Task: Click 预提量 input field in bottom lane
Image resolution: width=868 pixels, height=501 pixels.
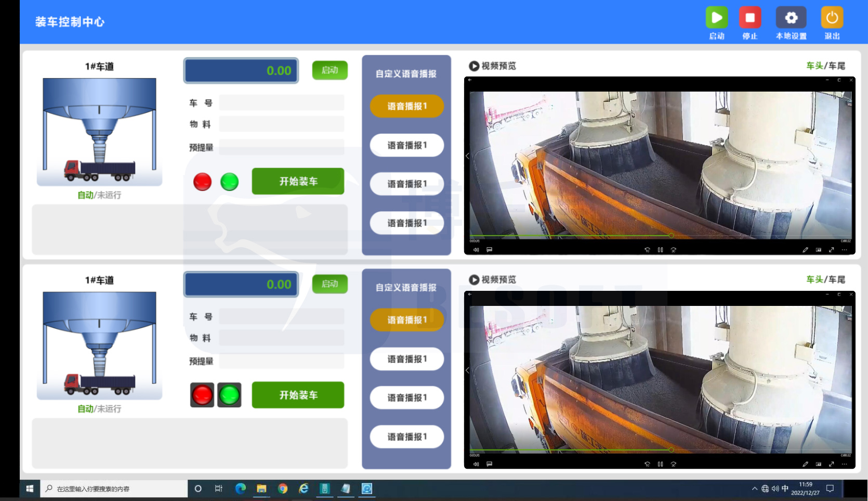Action: coord(281,361)
